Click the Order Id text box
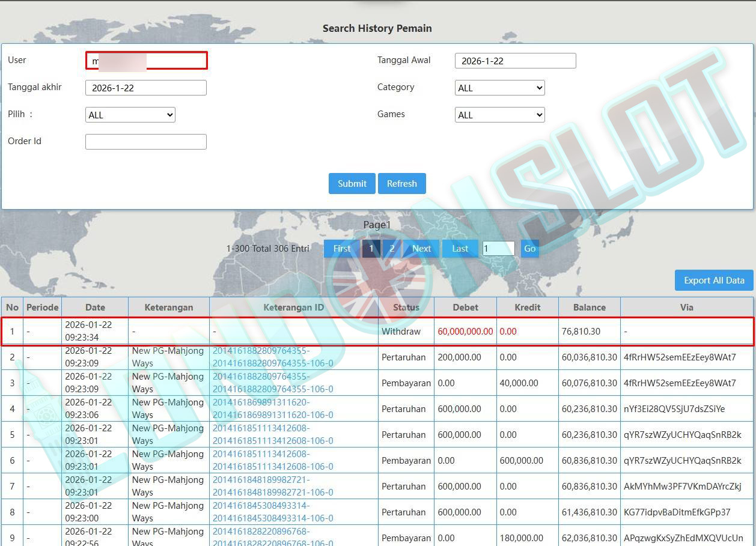 pos(146,142)
